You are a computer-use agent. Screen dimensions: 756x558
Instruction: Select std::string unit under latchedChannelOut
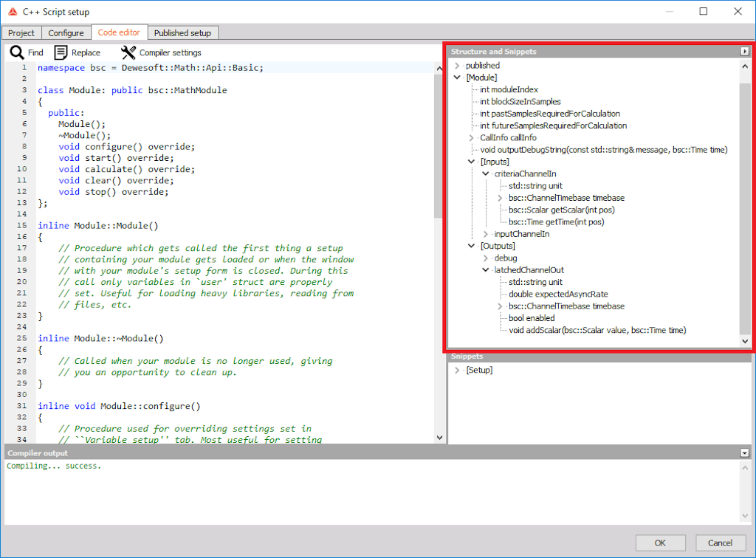(x=536, y=282)
